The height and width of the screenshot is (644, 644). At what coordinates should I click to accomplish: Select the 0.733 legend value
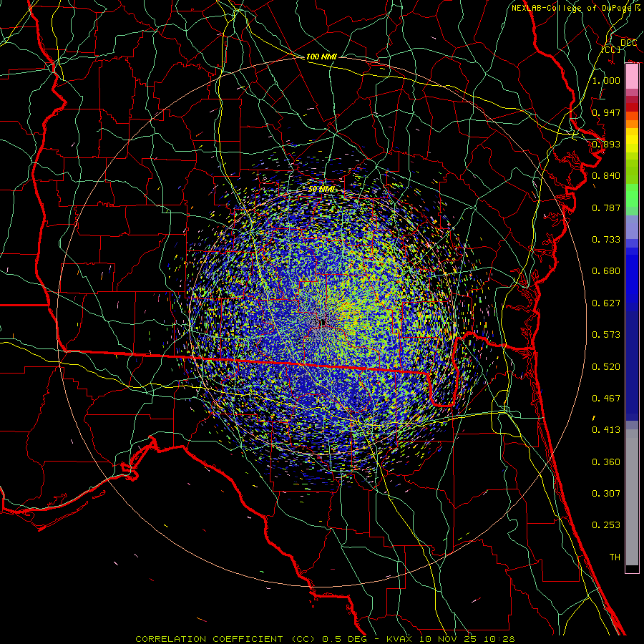click(606, 240)
